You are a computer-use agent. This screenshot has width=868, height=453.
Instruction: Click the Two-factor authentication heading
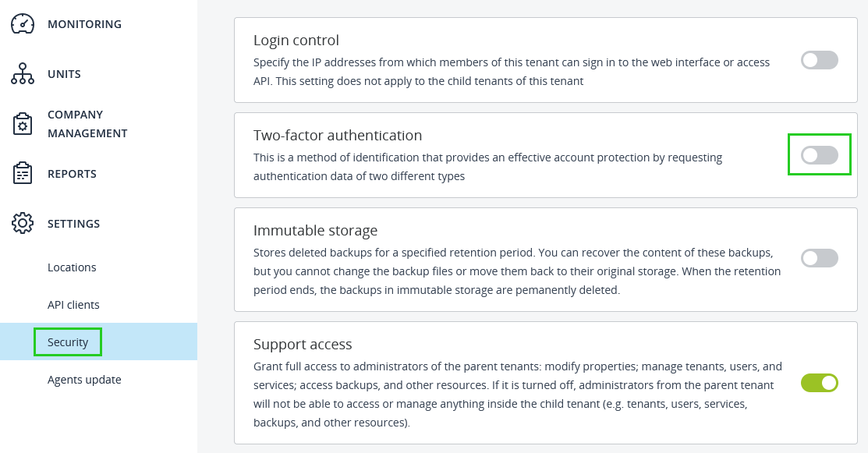(337, 135)
